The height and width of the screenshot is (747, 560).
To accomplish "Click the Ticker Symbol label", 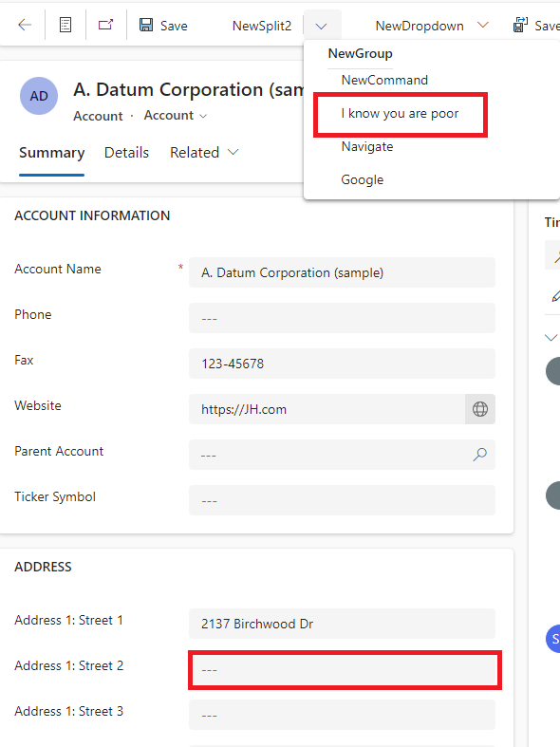I will pos(55,496).
